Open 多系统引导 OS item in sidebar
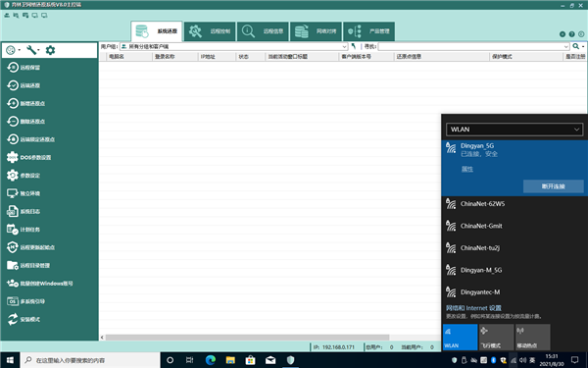588x368 pixels. pos(25,301)
